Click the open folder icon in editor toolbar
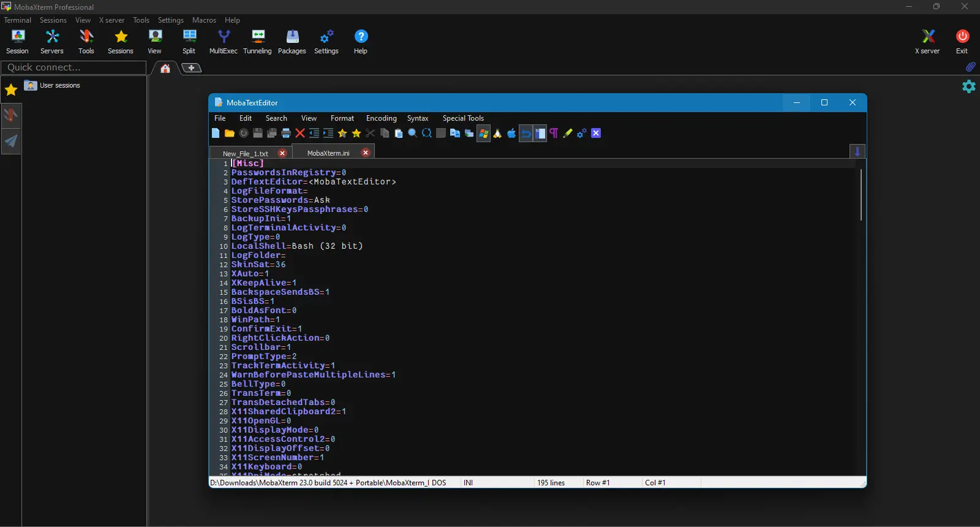980x527 pixels. click(230, 133)
